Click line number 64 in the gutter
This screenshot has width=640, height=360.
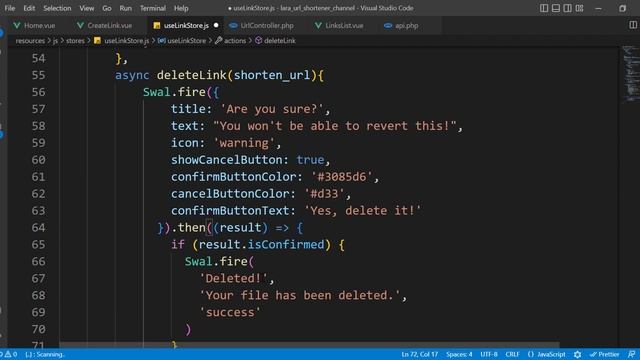pyautogui.click(x=38, y=227)
